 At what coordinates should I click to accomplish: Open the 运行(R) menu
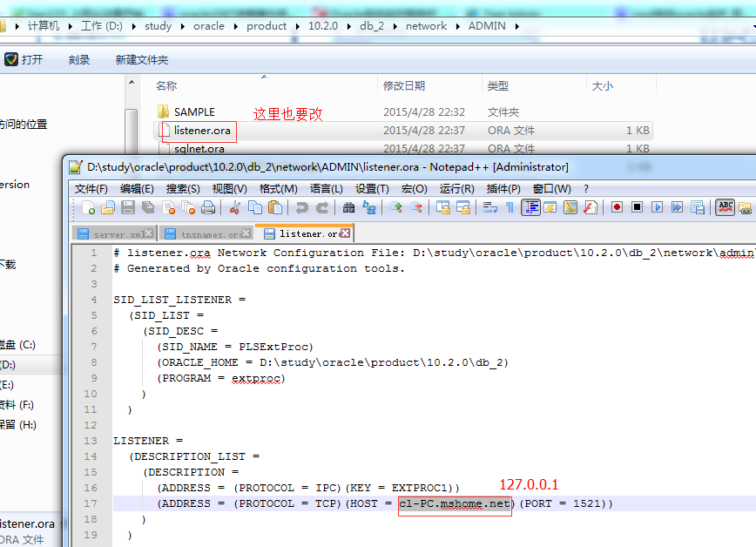click(457, 189)
